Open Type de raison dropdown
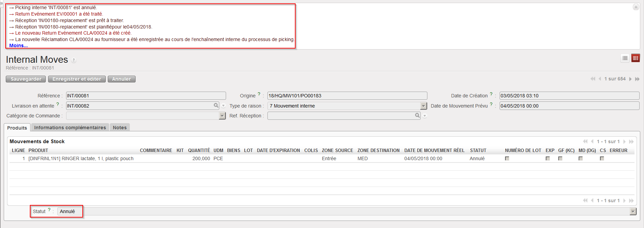The image size is (644, 228). 424,106
